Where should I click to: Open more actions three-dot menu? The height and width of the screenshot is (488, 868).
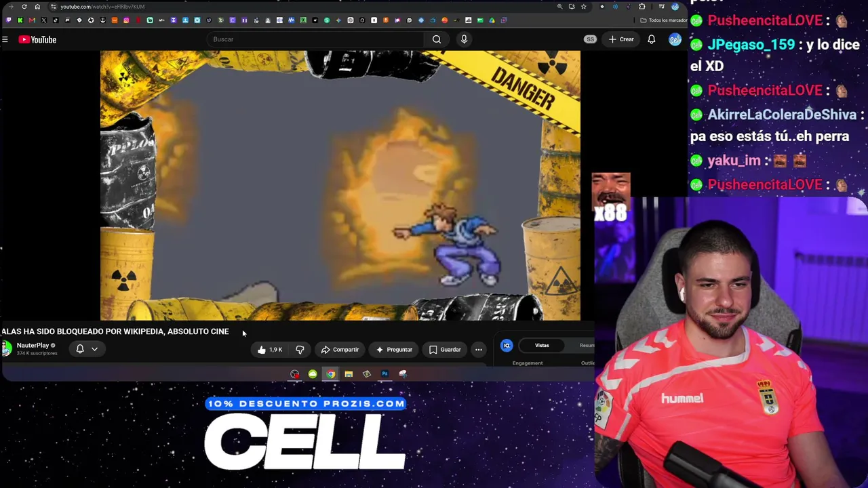point(479,350)
